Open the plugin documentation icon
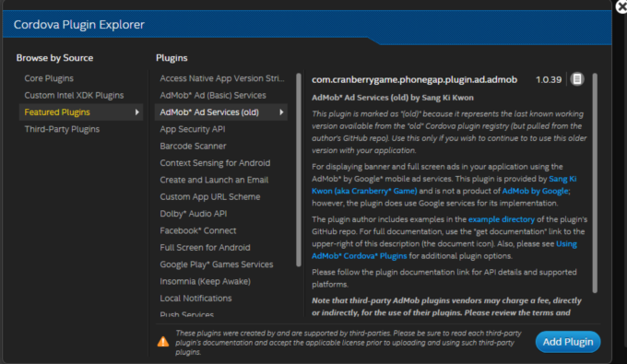 click(x=576, y=79)
